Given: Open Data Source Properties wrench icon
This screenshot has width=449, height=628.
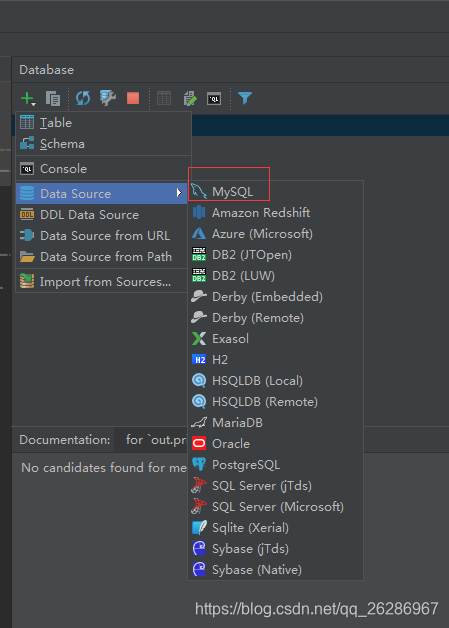Looking at the screenshot, I should point(108,98).
